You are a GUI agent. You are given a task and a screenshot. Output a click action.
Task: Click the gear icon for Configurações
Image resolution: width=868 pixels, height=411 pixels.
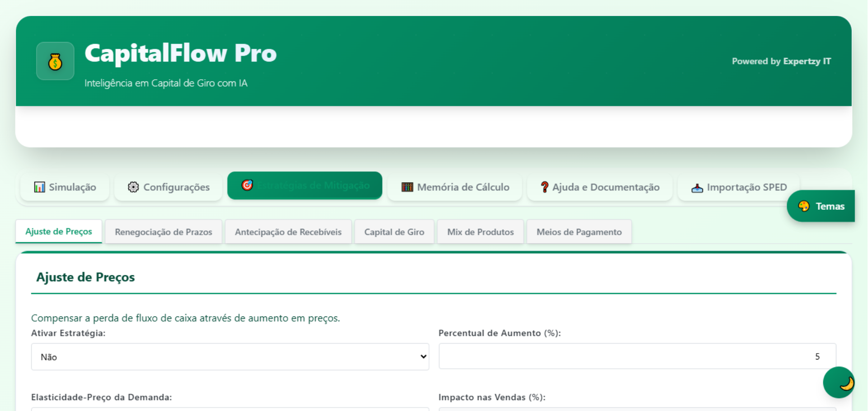click(133, 187)
